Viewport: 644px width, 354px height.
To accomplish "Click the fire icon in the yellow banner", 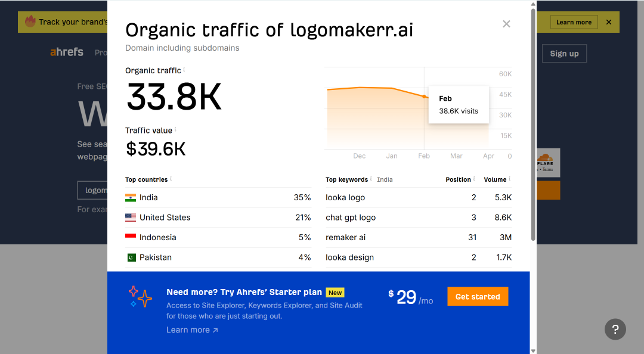I will [30, 21].
